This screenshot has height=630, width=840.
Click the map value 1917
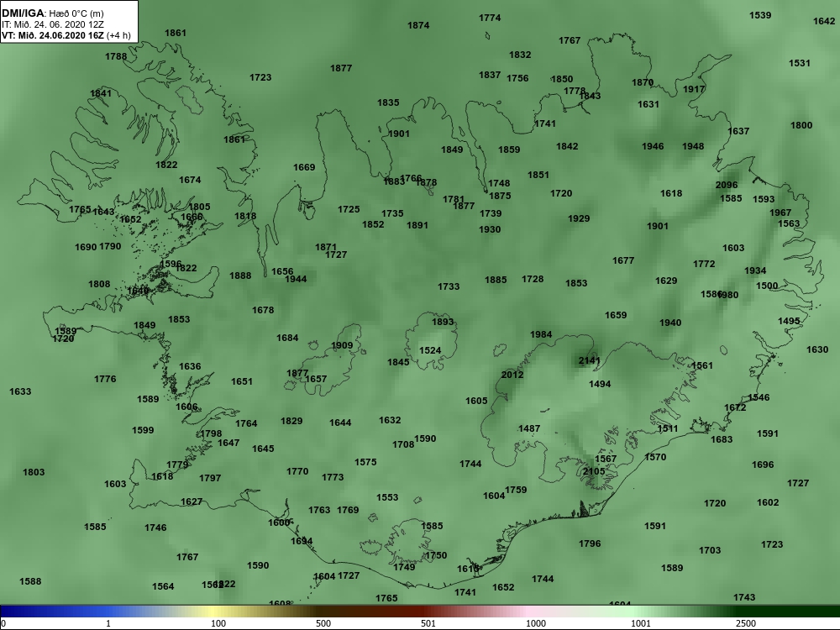coord(695,89)
